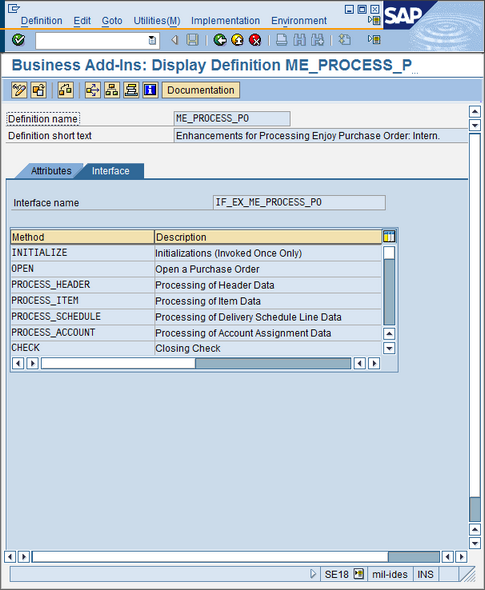Open table configuration icon beside Description header

(x=389, y=237)
